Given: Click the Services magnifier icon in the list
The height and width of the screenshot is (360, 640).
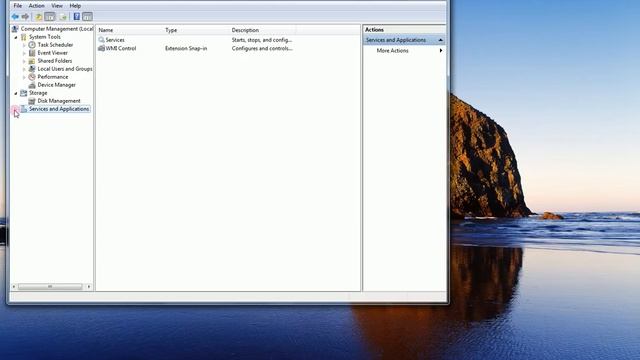Looking at the screenshot, I should coord(101,40).
